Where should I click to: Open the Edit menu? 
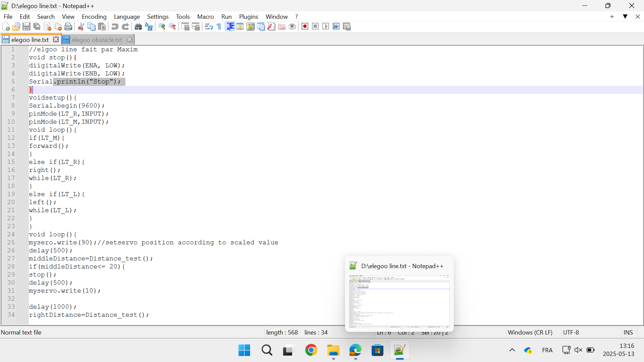coord(25,16)
